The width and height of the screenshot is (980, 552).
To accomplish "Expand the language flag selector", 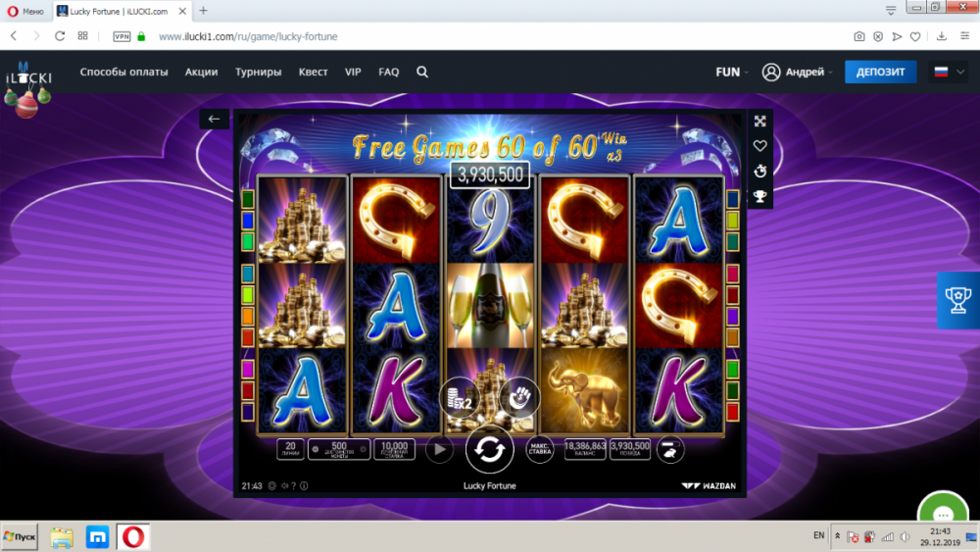I will (x=949, y=72).
